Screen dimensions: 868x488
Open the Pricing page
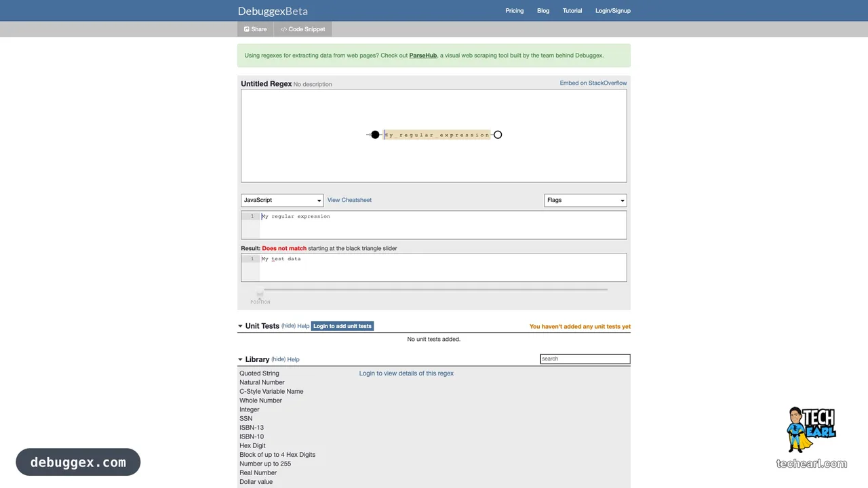pos(515,11)
